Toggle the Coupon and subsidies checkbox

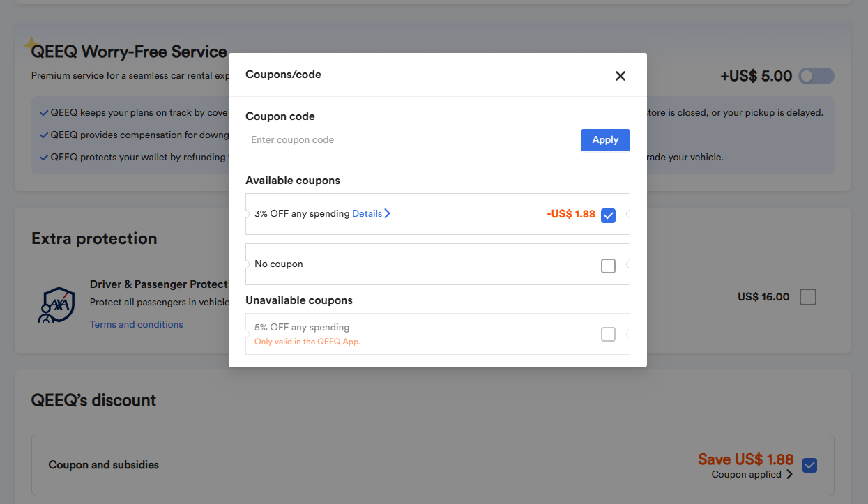(809, 465)
